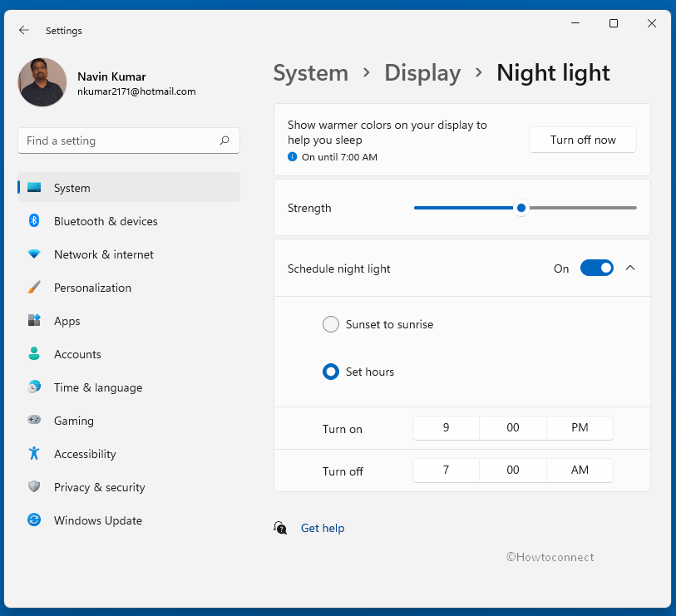Click the Bluetooth icon in sidebar
The image size is (676, 616).
click(x=34, y=220)
